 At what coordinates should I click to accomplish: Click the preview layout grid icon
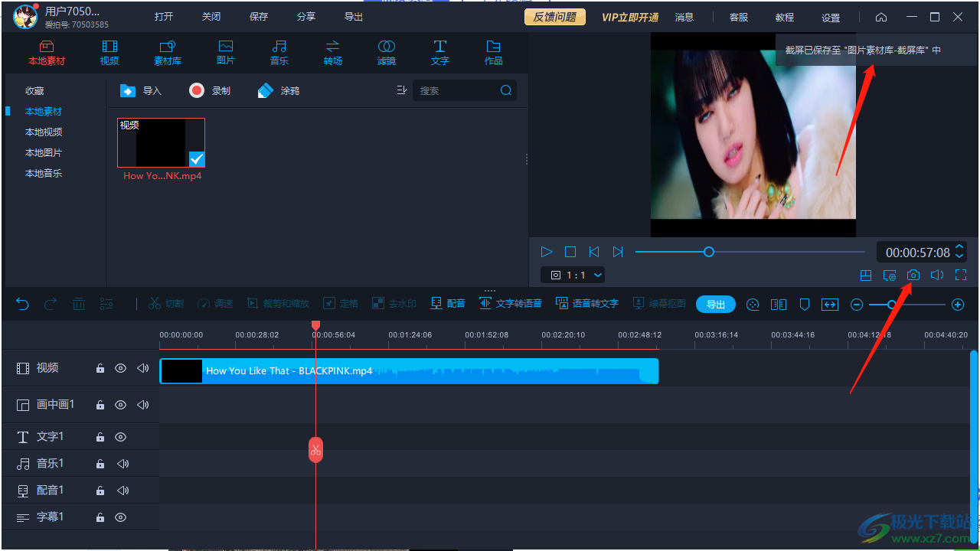866,275
